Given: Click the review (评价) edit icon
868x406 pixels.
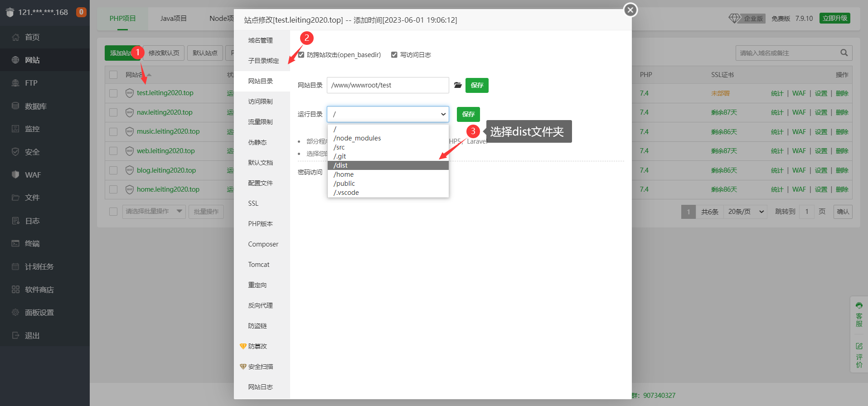Looking at the screenshot, I should [x=859, y=346].
